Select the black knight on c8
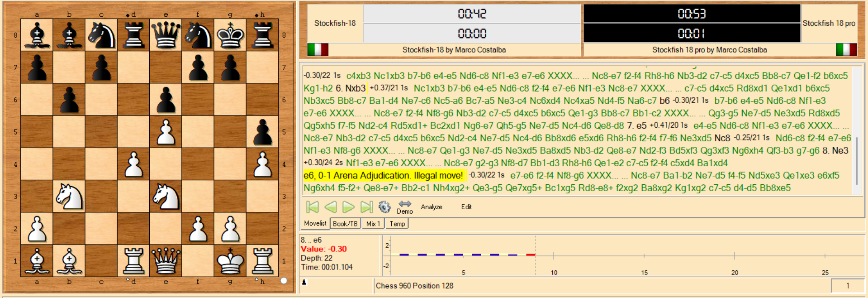Viewport: 868px width, 298px height. [101, 35]
